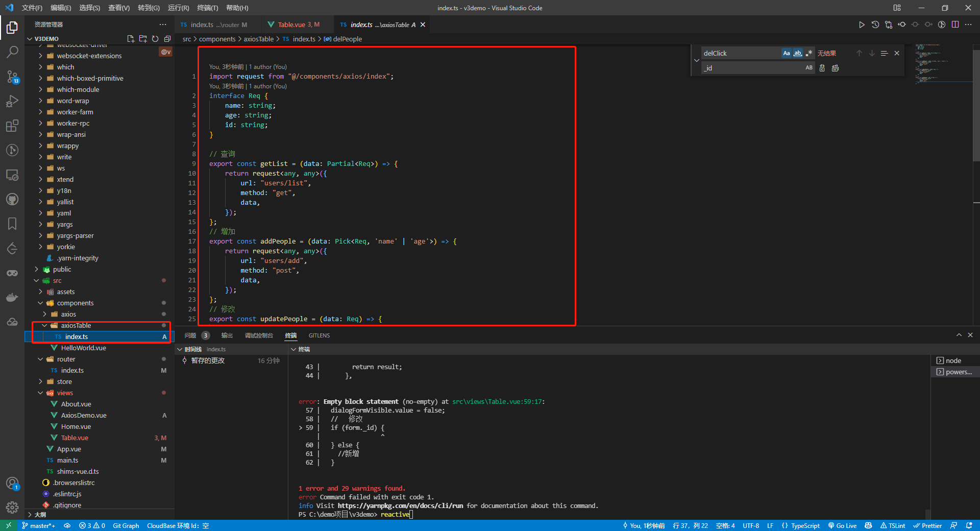
Task: Open Source Control view with 13 badge
Action: click(12, 77)
